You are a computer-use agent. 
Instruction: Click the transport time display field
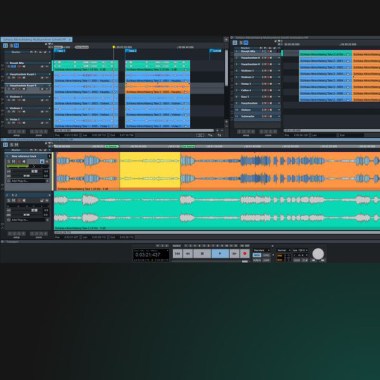pyautogui.click(x=151, y=255)
